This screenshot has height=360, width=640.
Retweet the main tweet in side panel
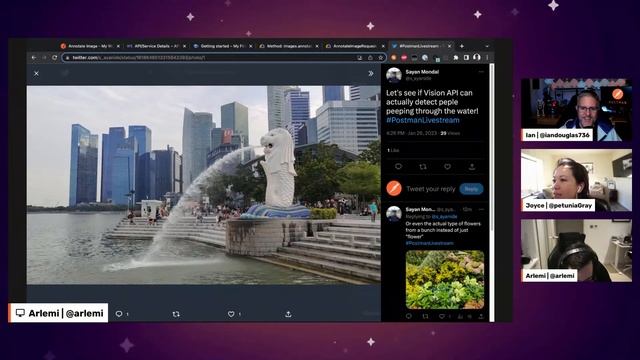(423, 166)
